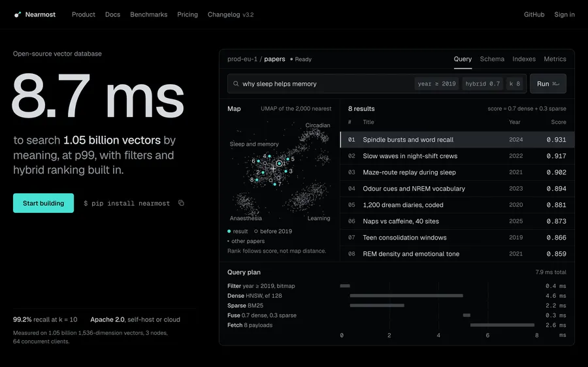Click the Dense HNSW timing bar
The image size is (588, 367).
pyautogui.click(x=406, y=296)
